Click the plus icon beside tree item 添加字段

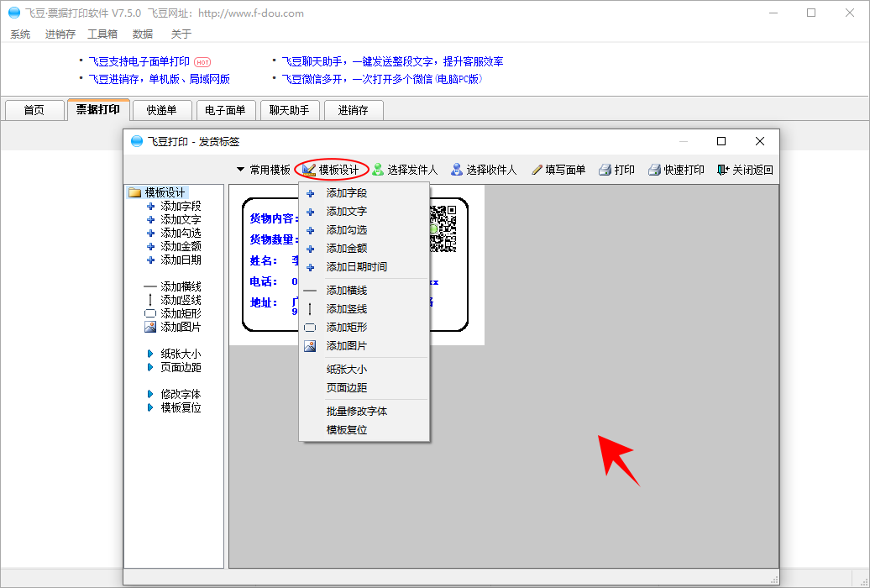[150, 207]
